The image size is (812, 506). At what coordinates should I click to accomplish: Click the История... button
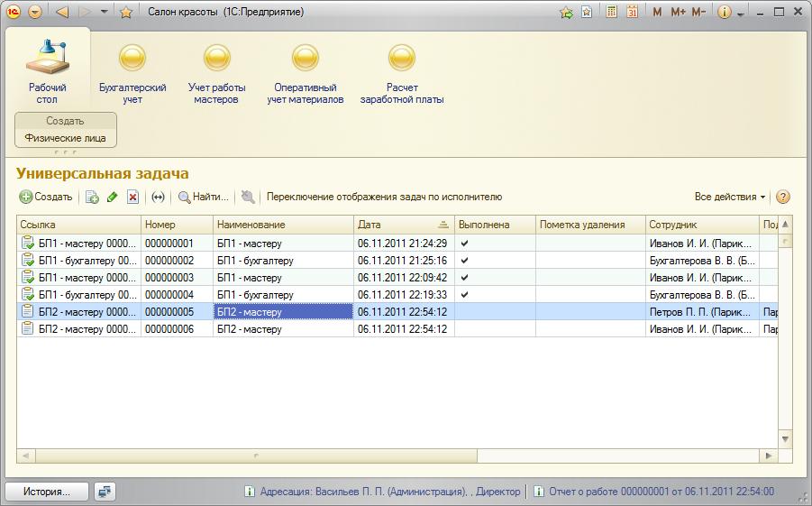47,492
